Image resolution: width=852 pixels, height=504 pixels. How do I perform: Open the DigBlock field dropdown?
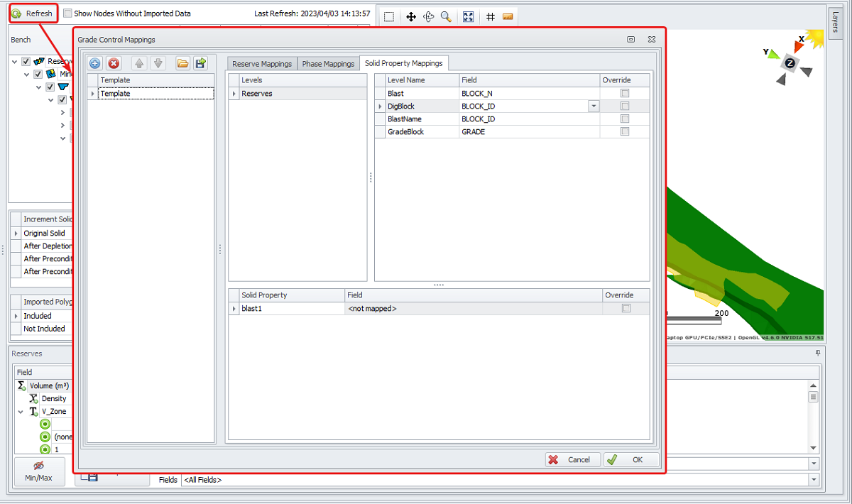[593, 106]
